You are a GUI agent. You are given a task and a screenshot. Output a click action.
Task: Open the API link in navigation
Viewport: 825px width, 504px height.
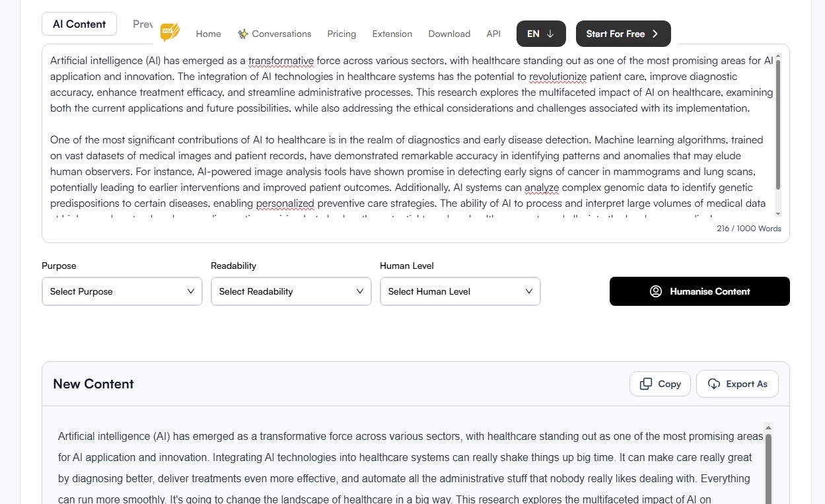coord(493,34)
